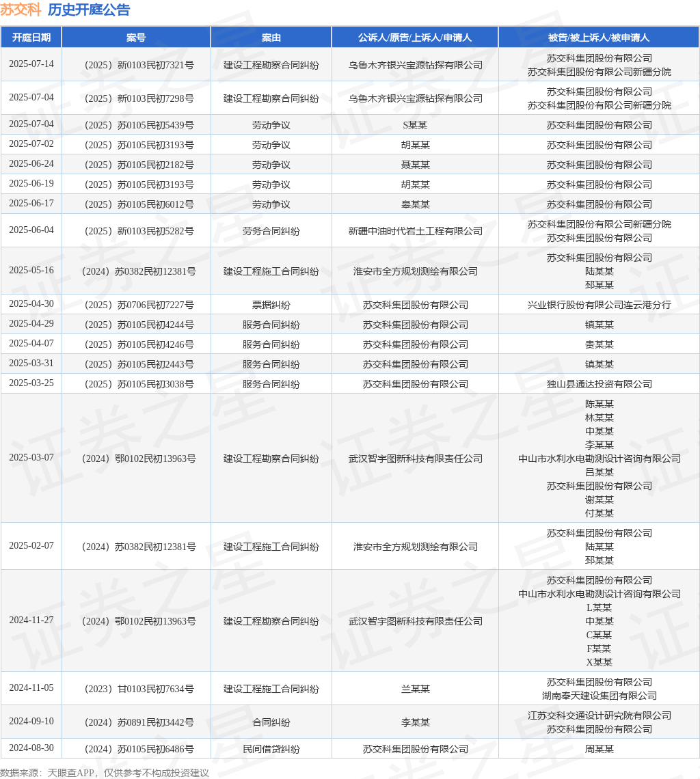Click the date 2025-04-30

pyautogui.click(x=31, y=303)
